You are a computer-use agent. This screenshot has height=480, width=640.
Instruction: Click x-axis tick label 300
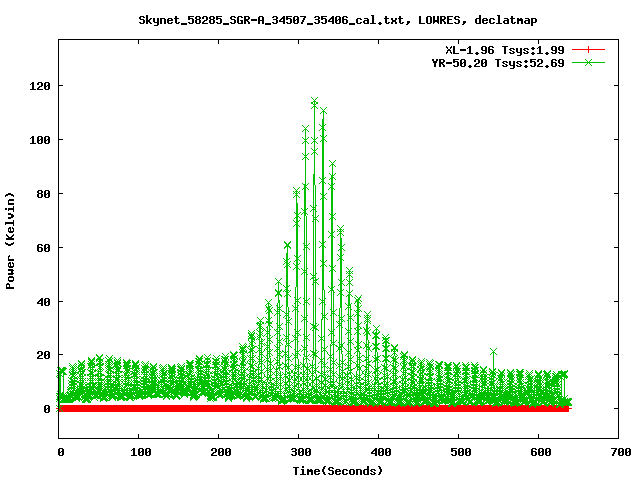pyautogui.click(x=301, y=452)
